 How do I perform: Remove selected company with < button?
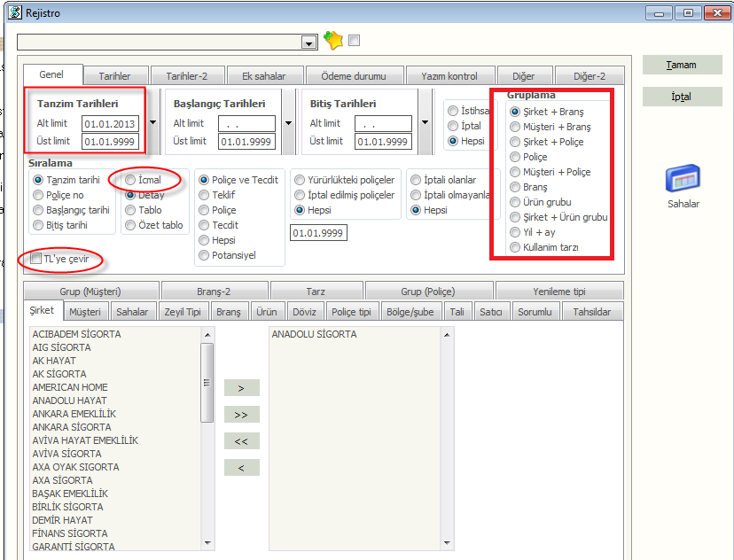pyautogui.click(x=241, y=468)
